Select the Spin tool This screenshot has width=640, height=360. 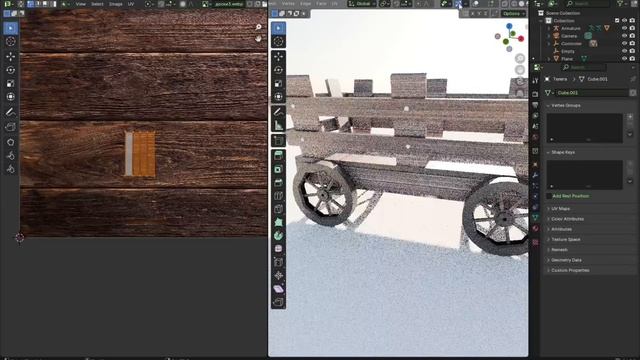click(278, 236)
